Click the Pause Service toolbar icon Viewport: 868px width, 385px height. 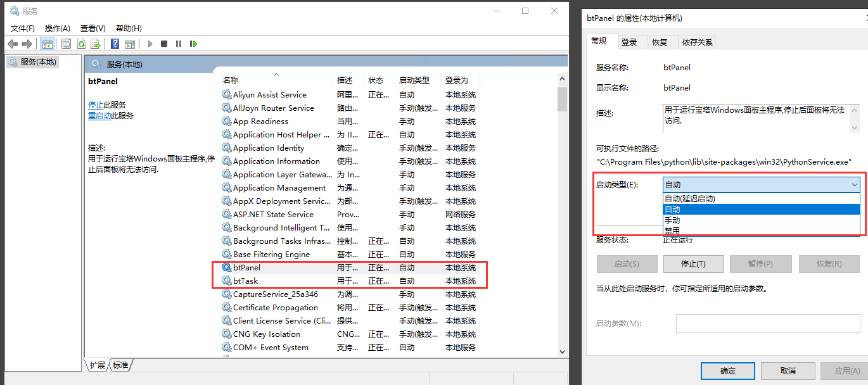(179, 44)
